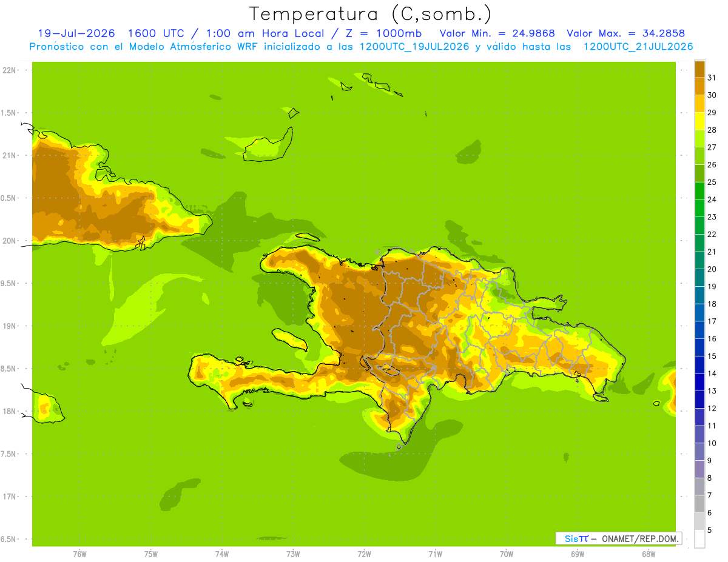Click the orange swatch between 30 and 31
728x562 pixels.
699,86
